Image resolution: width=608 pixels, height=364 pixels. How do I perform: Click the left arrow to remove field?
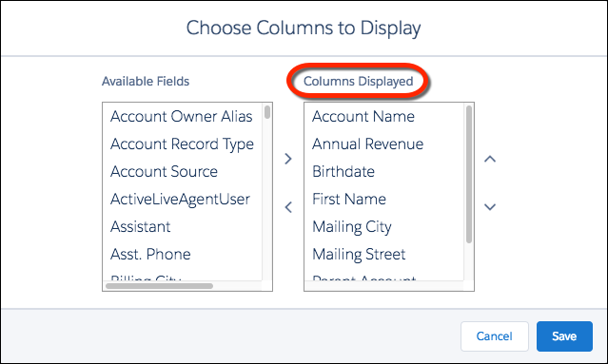pos(288,207)
